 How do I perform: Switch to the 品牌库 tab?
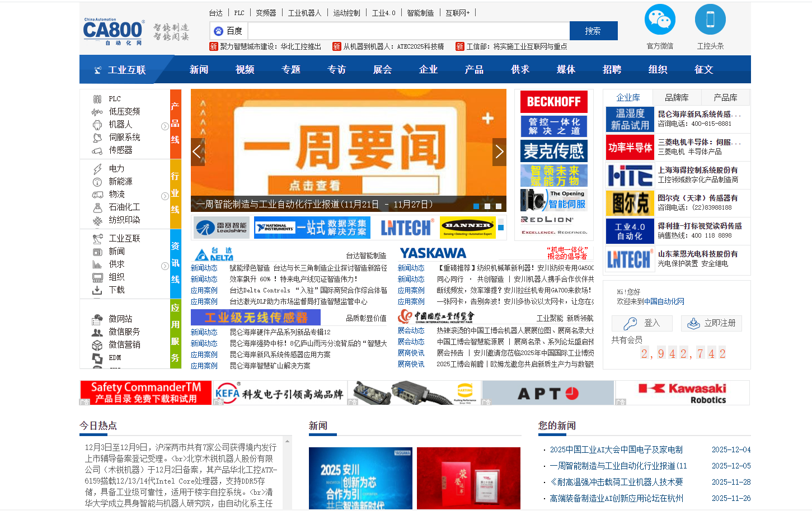(x=677, y=97)
